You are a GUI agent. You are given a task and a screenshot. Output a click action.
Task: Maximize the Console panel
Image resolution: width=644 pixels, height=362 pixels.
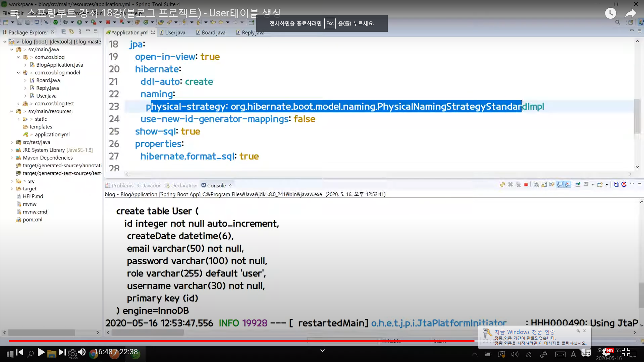point(640,184)
